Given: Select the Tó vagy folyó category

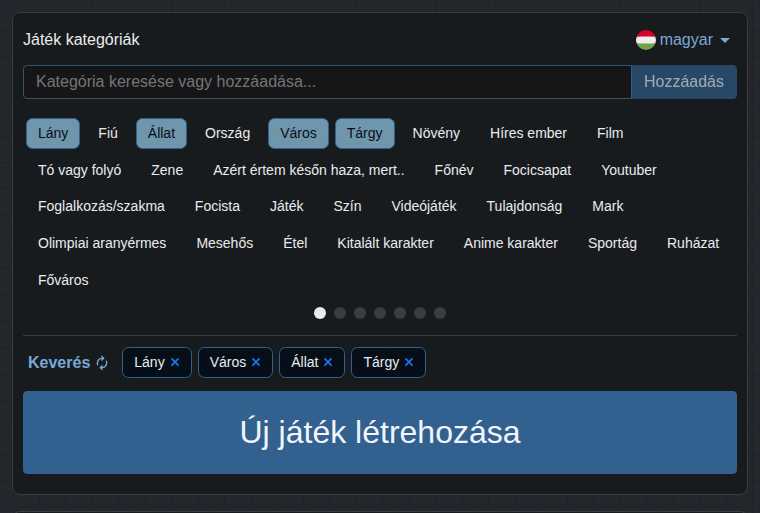Looking at the screenshot, I should 79,170.
